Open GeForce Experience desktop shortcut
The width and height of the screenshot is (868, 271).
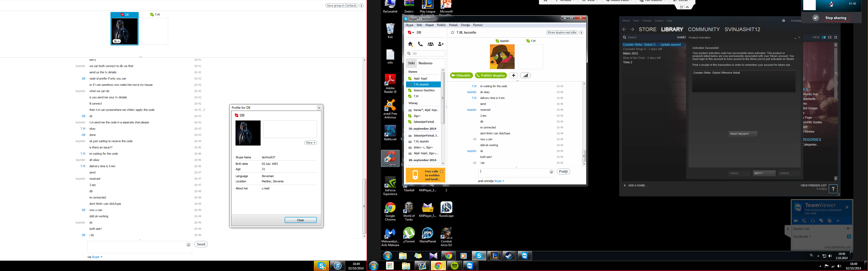390,186
